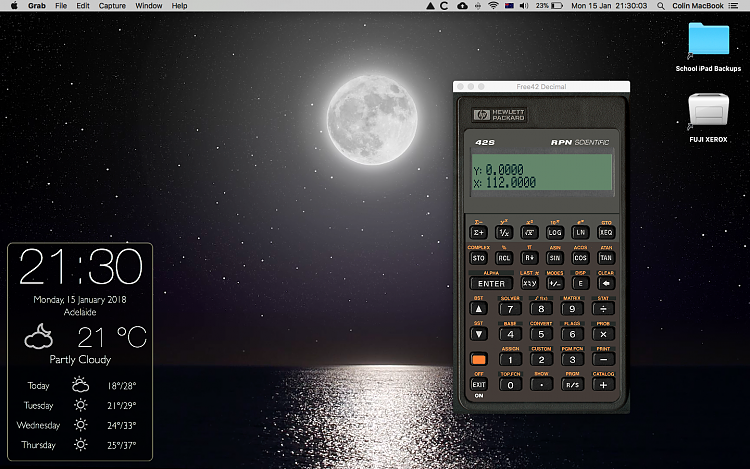This screenshot has height=469, width=750.
Task: Click the Colin MacBook user menu
Action: pos(698,6)
